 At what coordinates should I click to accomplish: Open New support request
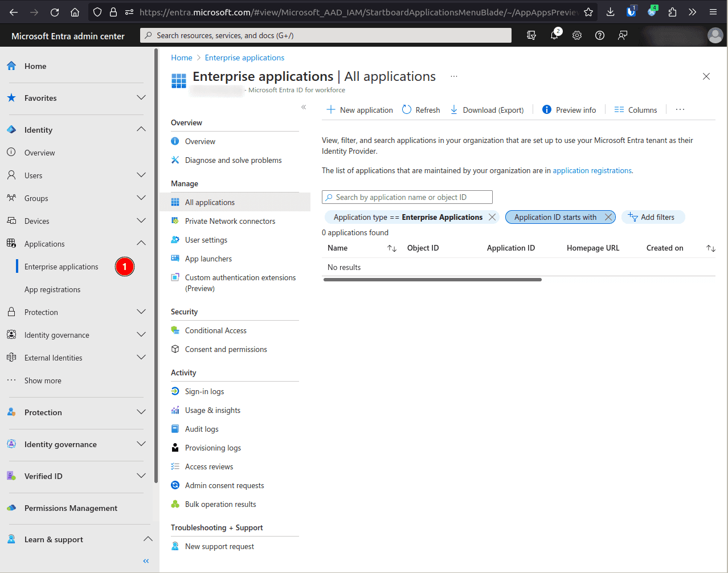click(x=219, y=546)
